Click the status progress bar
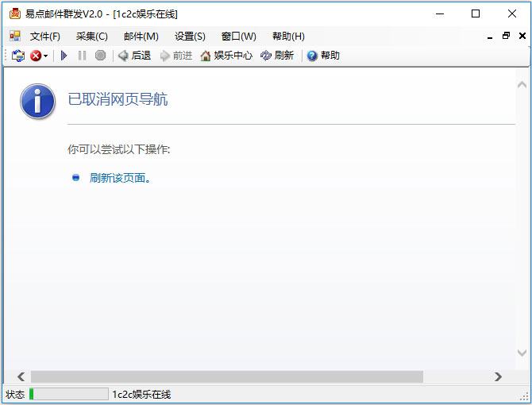532x405 pixels. coord(69,394)
